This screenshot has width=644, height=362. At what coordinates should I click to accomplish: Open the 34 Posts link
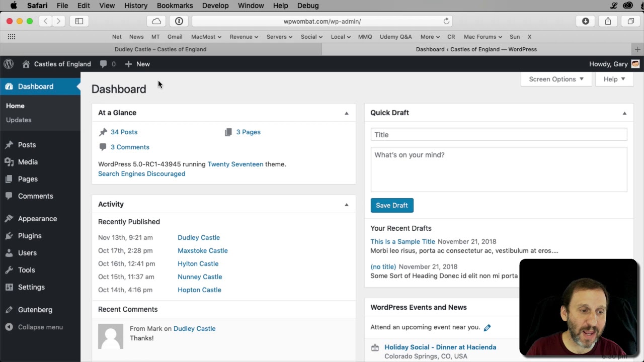[x=124, y=132]
